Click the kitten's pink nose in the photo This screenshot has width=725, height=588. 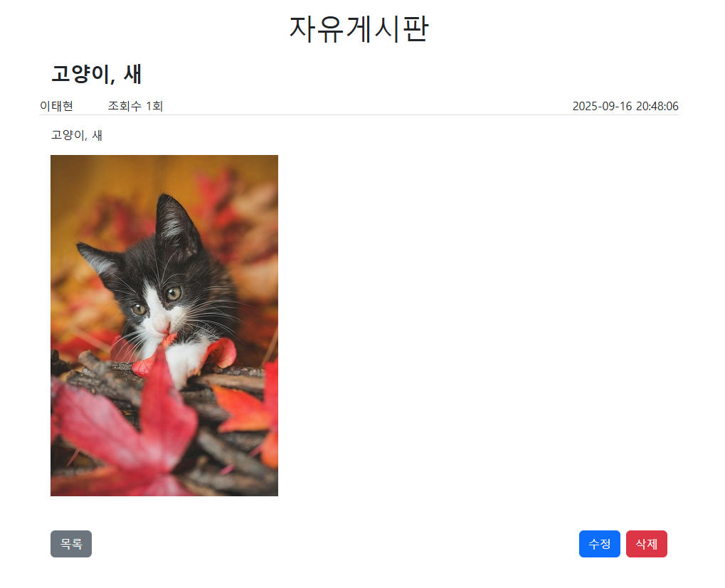162,325
